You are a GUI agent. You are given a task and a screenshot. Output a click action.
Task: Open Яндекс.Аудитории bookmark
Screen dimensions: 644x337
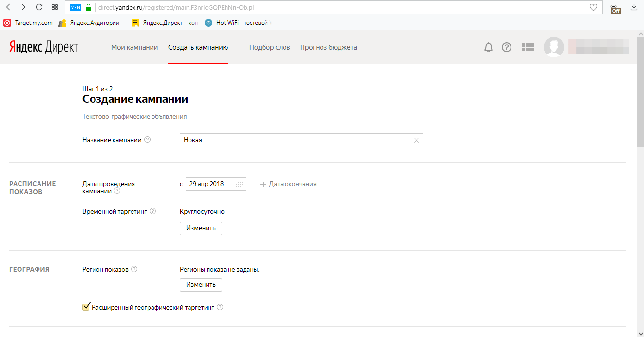(x=91, y=23)
